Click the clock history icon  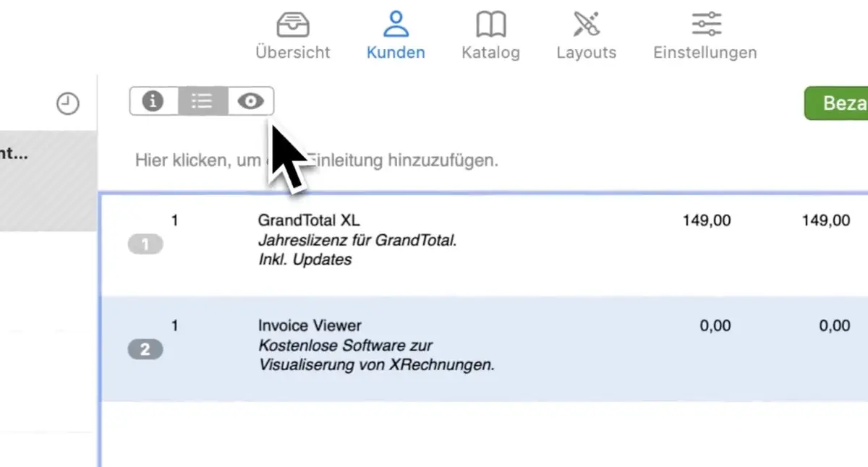point(67,104)
